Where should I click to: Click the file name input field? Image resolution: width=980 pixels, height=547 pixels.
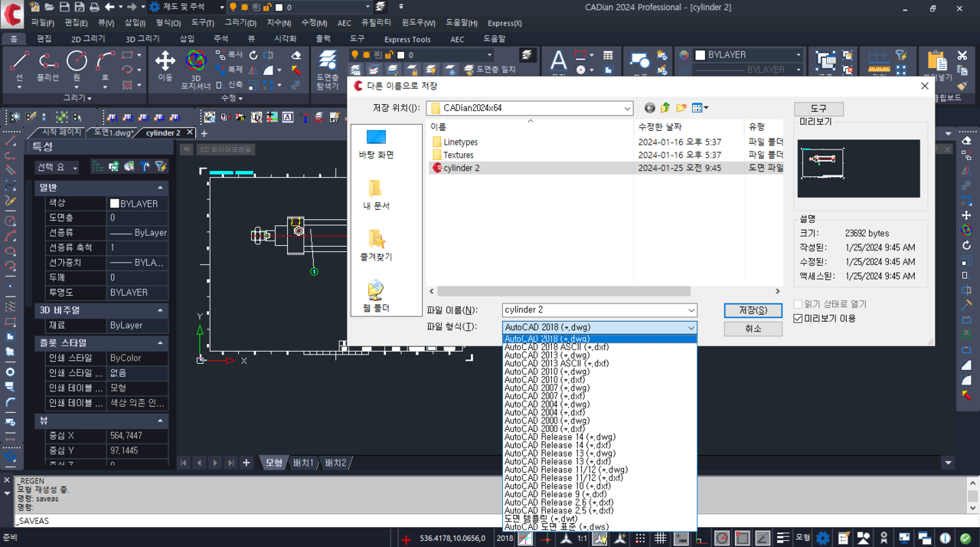[593, 310]
